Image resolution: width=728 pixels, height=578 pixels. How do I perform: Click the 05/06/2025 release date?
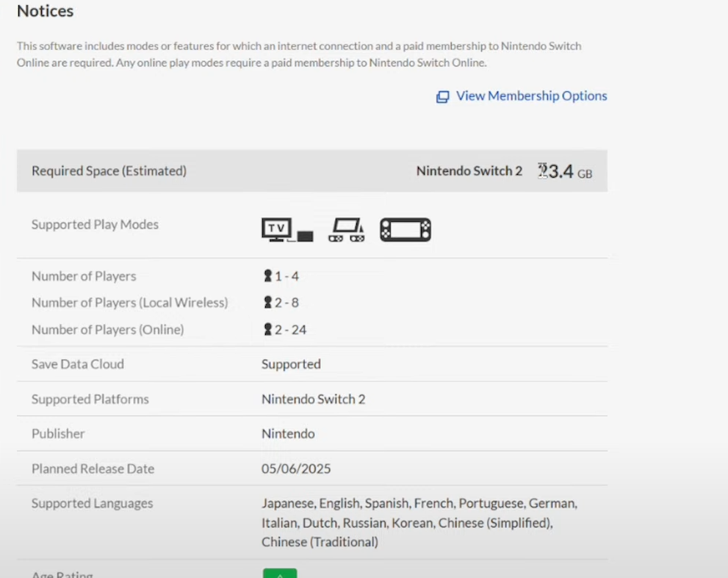pyautogui.click(x=296, y=469)
